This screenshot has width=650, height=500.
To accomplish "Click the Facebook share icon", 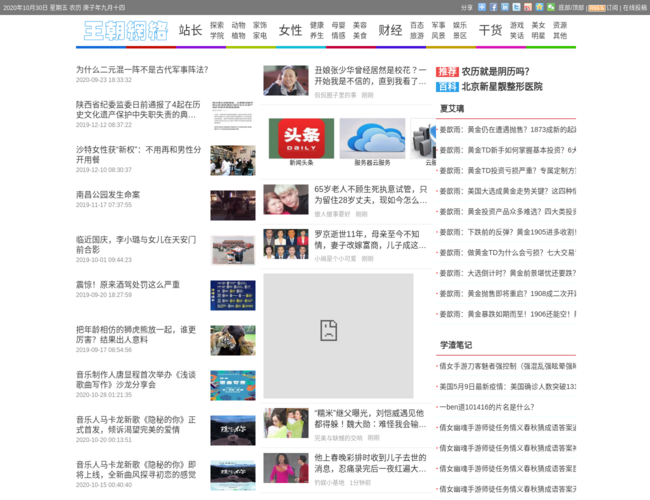I will [x=493, y=7].
